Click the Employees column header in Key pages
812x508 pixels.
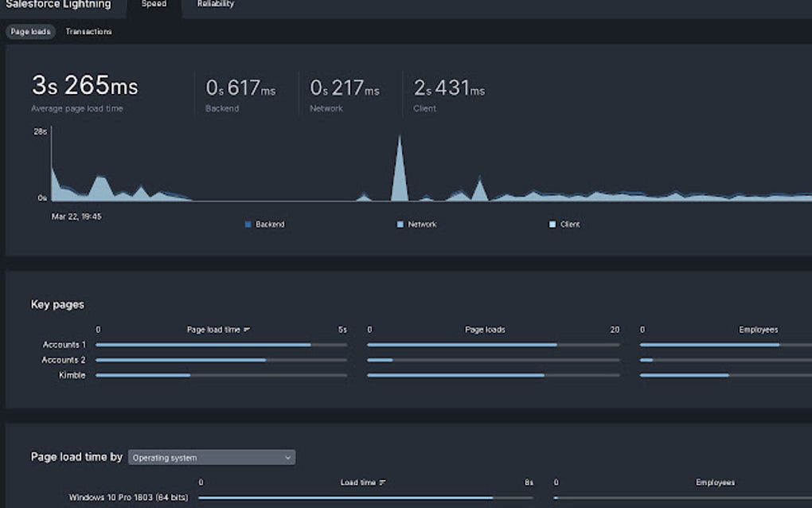tap(758, 330)
